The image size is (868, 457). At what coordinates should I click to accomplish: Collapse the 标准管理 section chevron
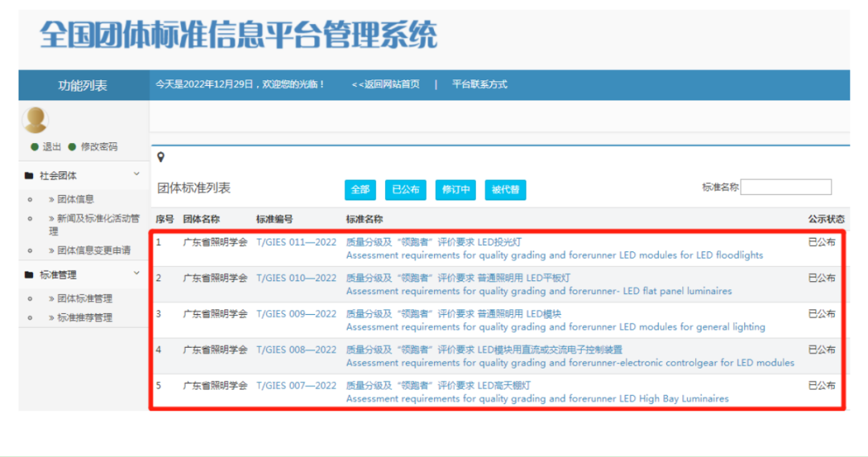coord(136,273)
